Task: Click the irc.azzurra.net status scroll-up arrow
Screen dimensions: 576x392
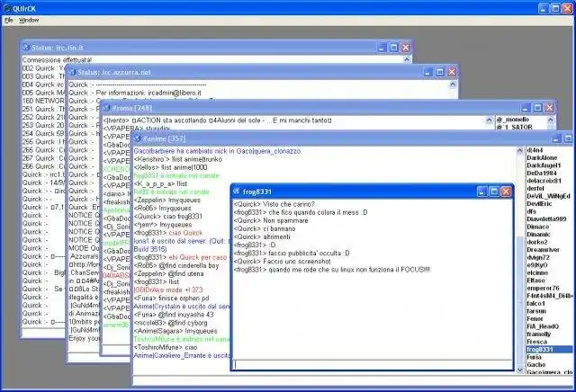Action: pyautogui.click(x=453, y=84)
